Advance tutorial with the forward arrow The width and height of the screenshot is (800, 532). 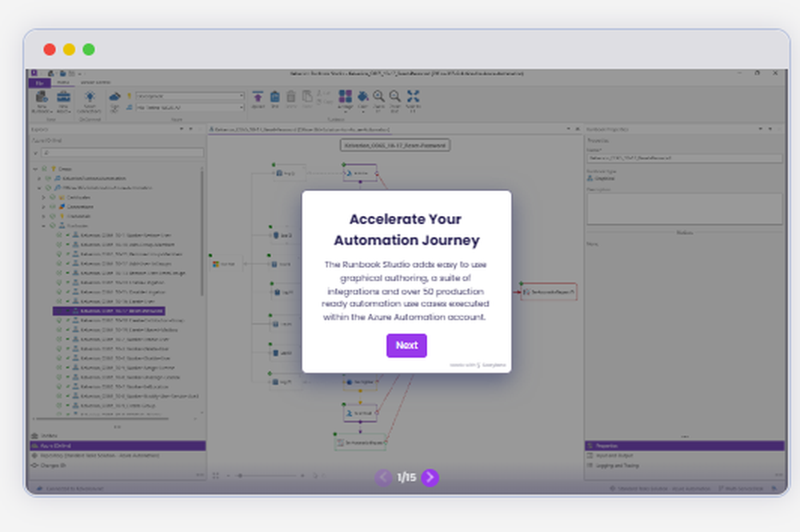[430, 478]
